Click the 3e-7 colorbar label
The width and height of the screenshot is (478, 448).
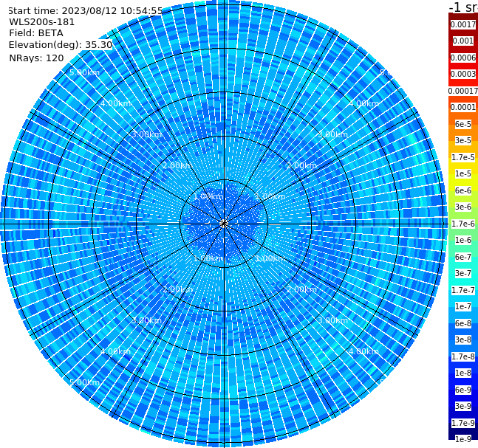[463, 273]
